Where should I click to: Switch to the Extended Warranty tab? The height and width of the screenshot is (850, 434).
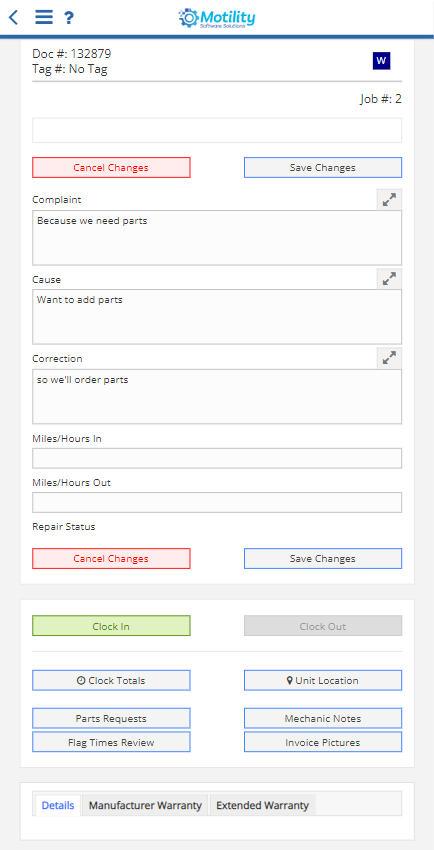click(262, 805)
